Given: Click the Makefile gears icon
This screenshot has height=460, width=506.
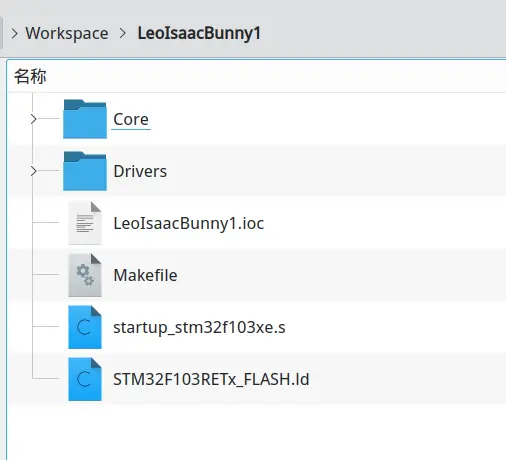Looking at the screenshot, I should point(85,275).
